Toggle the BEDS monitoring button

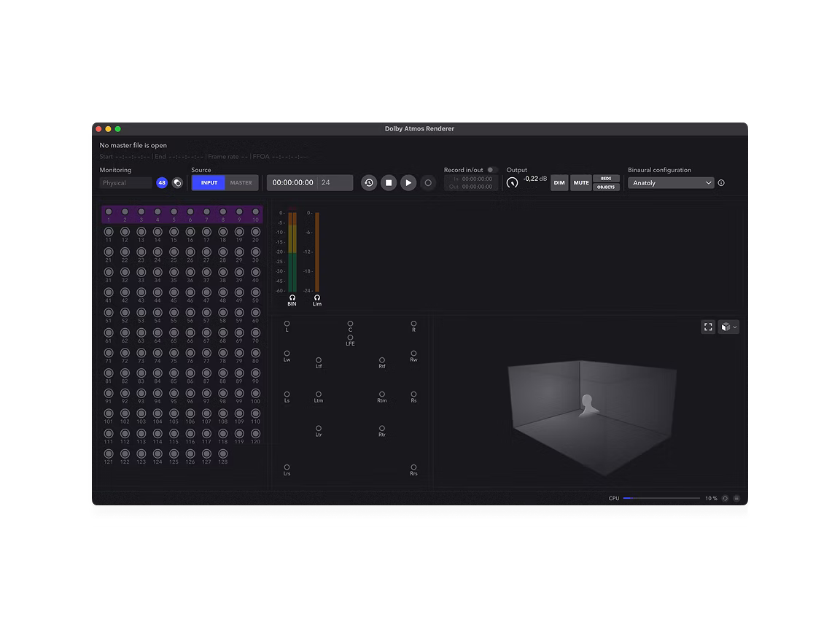(606, 179)
